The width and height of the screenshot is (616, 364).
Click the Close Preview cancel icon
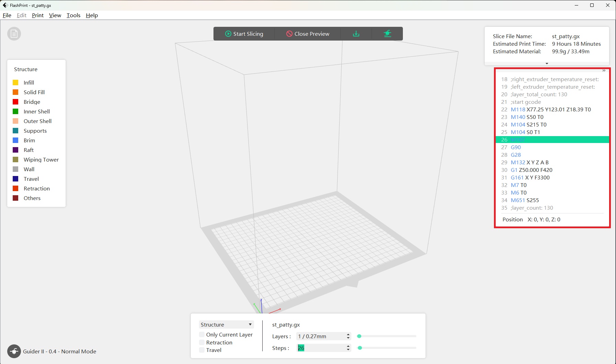(289, 34)
